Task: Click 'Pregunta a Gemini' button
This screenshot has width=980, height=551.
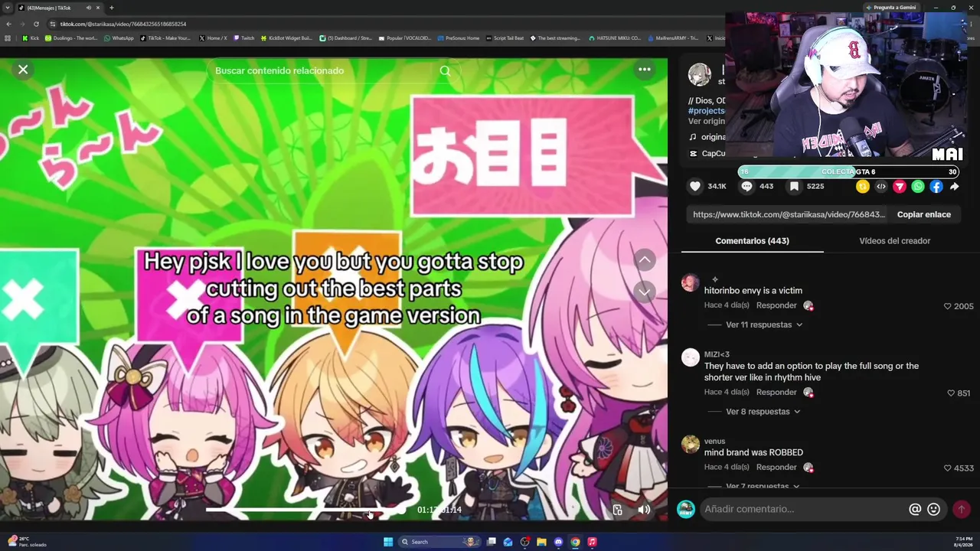Action: pyautogui.click(x=890, y=8)
